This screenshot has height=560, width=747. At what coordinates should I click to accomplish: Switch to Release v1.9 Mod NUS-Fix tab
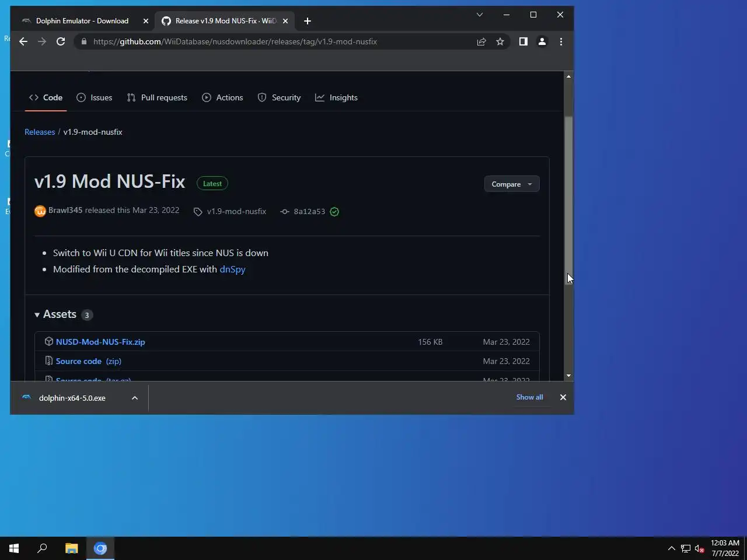pyautogui.click(x=225, y=21)
